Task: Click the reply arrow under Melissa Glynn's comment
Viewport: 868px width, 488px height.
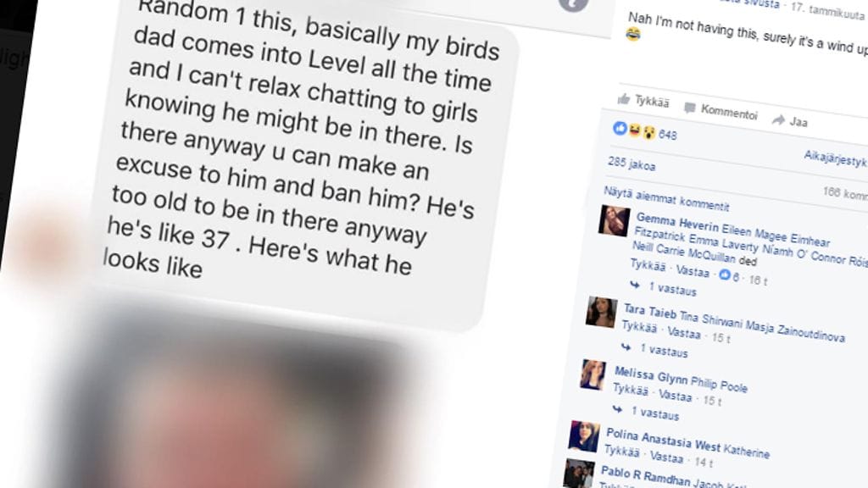Action: 618,409
